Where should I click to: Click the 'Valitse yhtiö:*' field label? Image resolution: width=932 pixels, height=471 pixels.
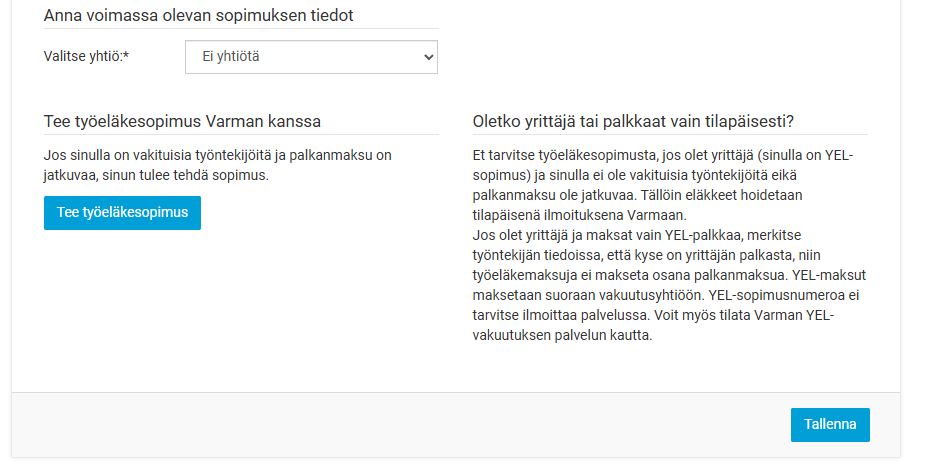(86, 56)
